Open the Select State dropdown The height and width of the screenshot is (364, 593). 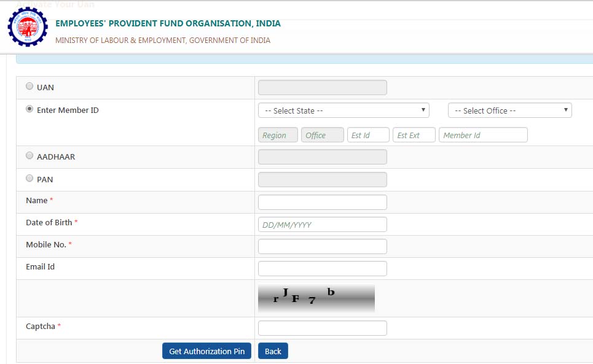tap(344, 110)
